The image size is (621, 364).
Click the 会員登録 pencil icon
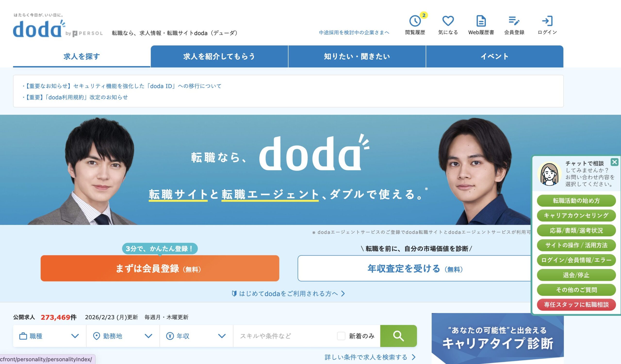pyautogui.click(x=514, y=21)
